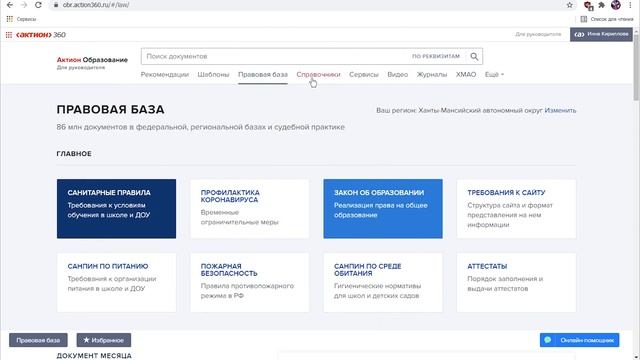Click the browser address bar URL
Screen dimensions: 640x360
point(96,5)
